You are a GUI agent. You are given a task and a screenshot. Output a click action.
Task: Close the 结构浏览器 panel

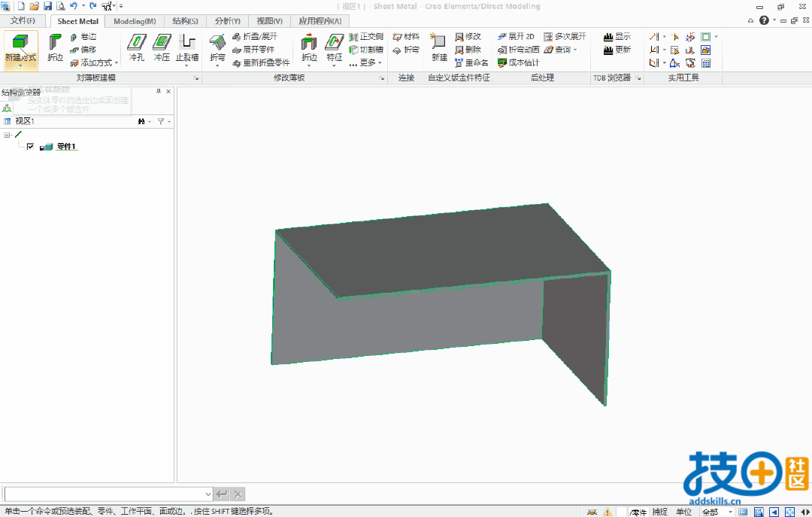pos(168,91)
